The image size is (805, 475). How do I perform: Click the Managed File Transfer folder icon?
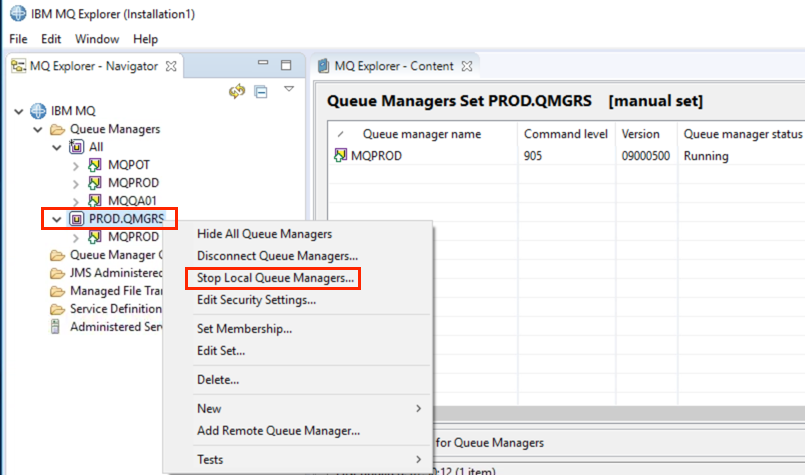click(57, 291)
